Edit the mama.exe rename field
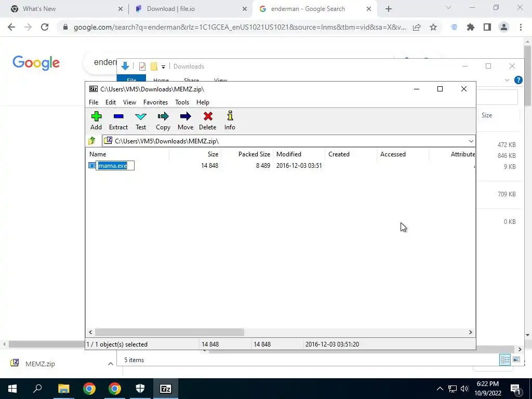Image resolution: width=532 pixels, height=399 pixels. click(115, 166)
